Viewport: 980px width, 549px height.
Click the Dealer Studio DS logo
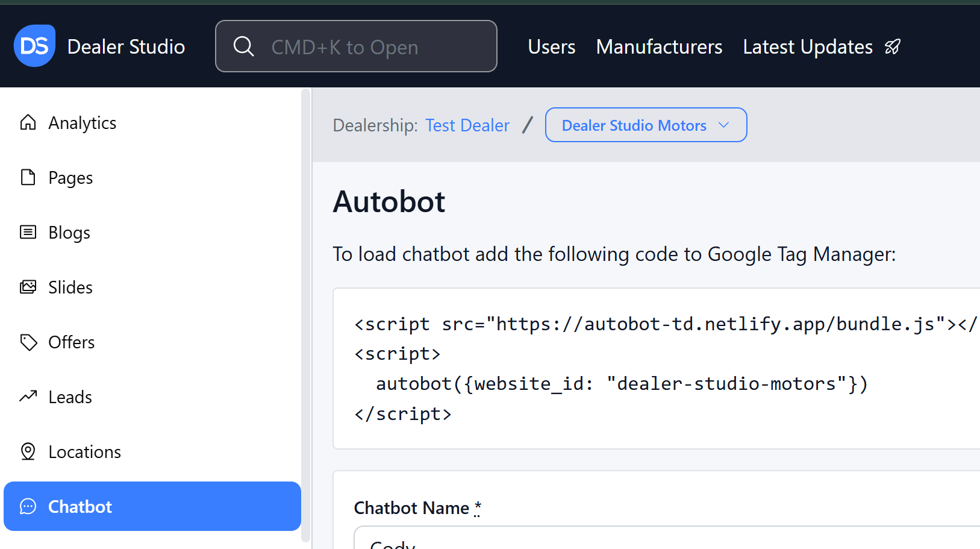[x=34, y=46]
